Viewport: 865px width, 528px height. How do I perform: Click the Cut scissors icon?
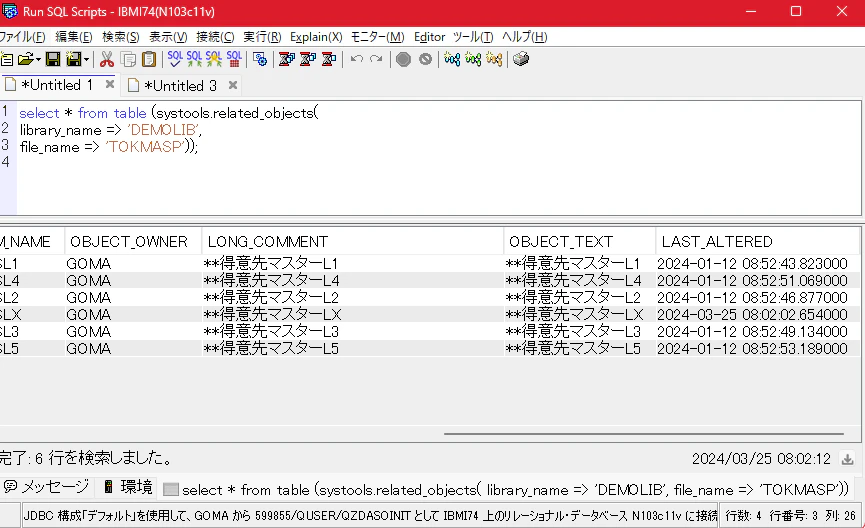(107, 59)
